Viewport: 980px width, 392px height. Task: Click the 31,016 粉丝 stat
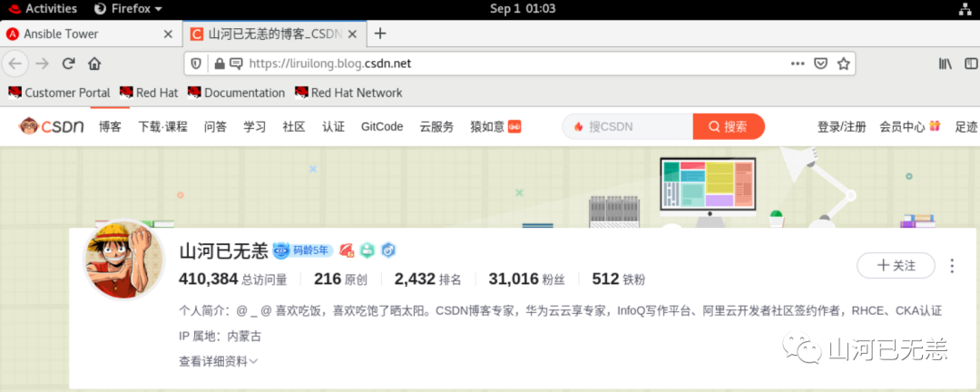[x=526, y=279]
